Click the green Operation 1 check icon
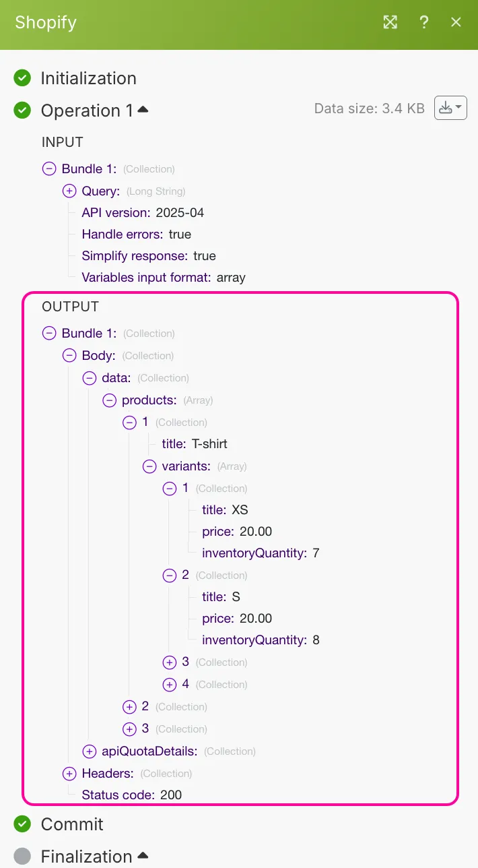This screenshot has height=868, width=478. [22, 111]
